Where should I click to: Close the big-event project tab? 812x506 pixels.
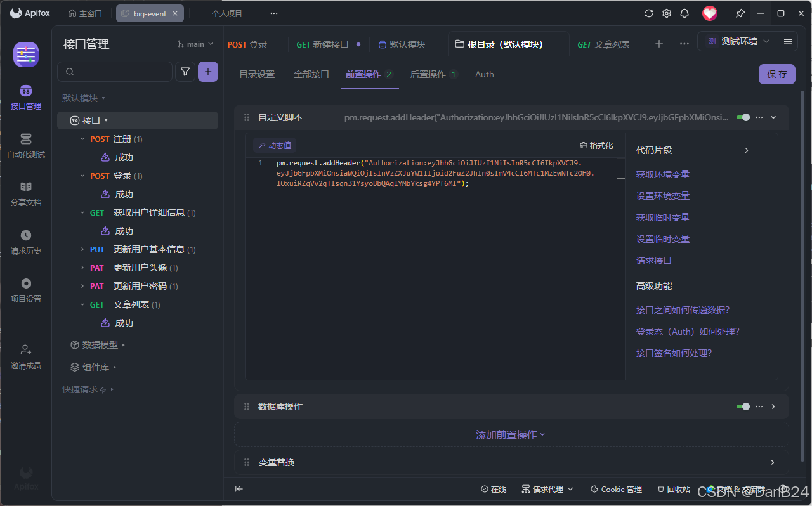175,13
